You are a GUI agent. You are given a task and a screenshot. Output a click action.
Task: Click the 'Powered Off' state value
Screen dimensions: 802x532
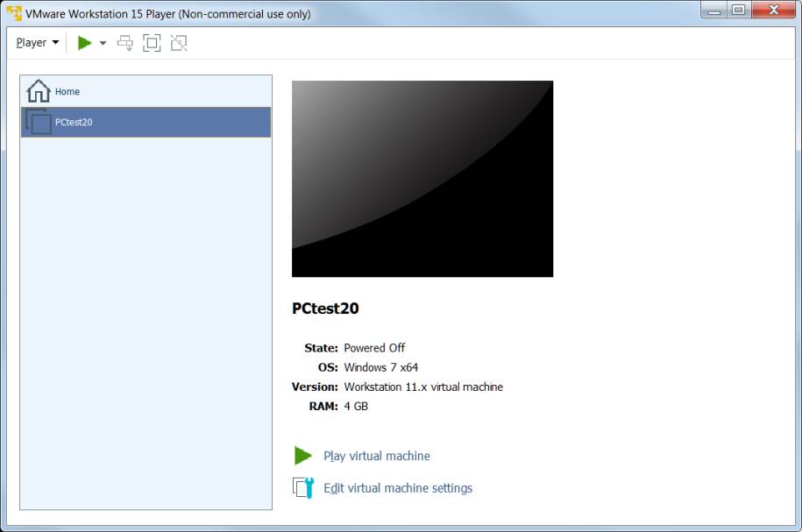pyautogui.click(x=374, y=348)
